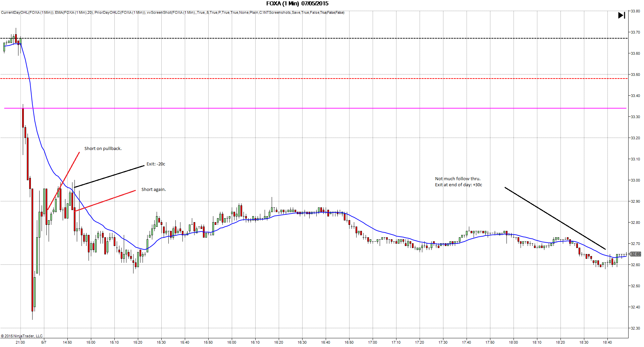Click 'Exit at end of day: +30c' note

coord(459,185)
